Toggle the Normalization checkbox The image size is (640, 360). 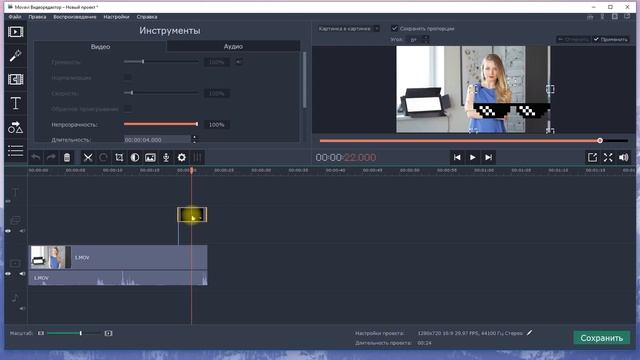128,77
